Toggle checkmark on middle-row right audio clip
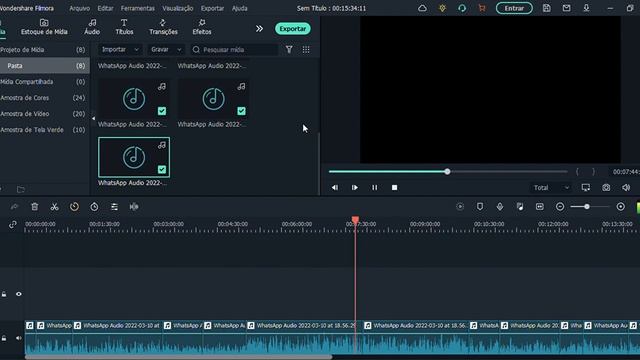The width and height of the screenshot is (640, 360). coord(242,111)
